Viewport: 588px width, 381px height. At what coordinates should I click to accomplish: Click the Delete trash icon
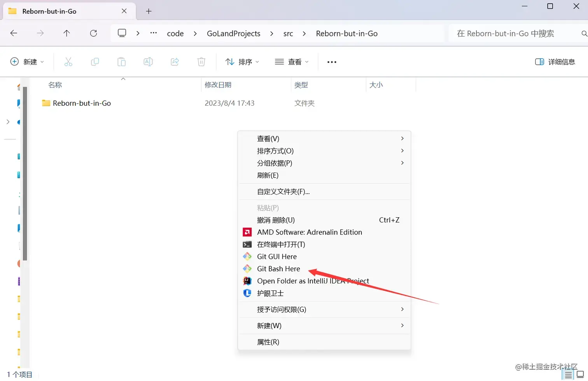[201, 62]
